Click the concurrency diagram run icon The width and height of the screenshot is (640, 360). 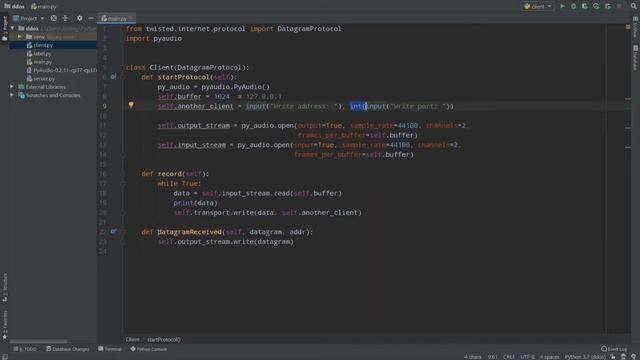pos(608,6)
